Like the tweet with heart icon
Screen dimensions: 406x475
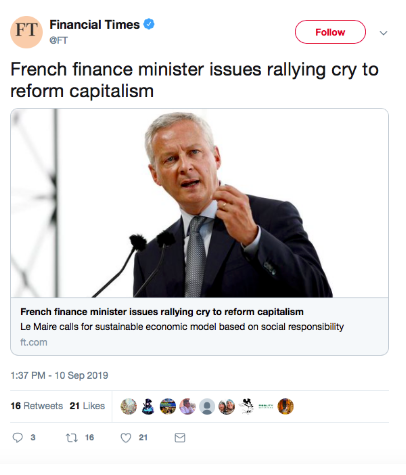pyautogui.click(x=126, y=438)
